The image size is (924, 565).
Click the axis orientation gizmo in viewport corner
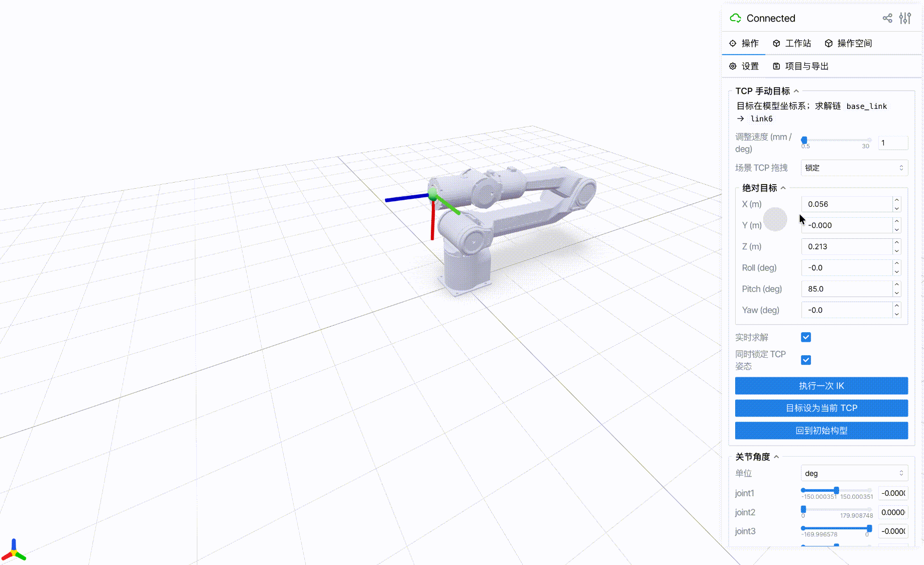pyautogui.click(x=14, y=550)
